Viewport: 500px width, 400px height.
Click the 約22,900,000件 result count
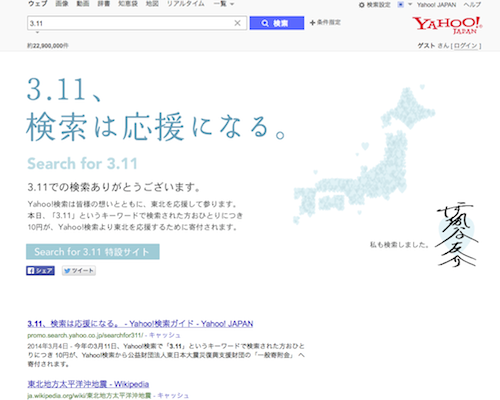48,46
